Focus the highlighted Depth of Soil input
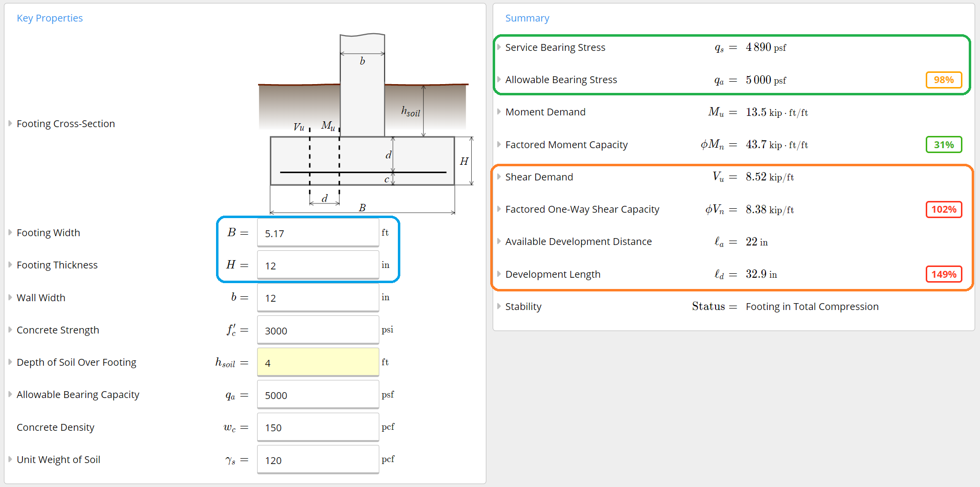Viewport: 980px width, 487px height. (318, 363)
